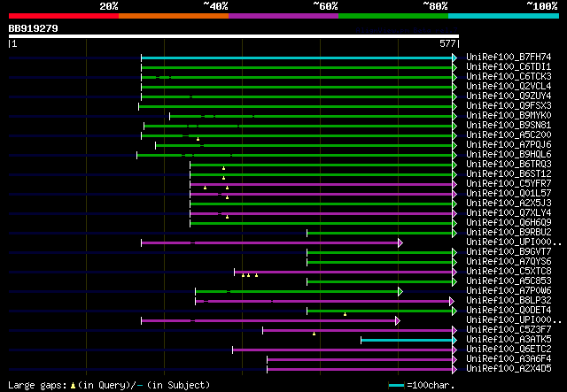Click the cyan ~100% identity legend segment

[504, 16]
